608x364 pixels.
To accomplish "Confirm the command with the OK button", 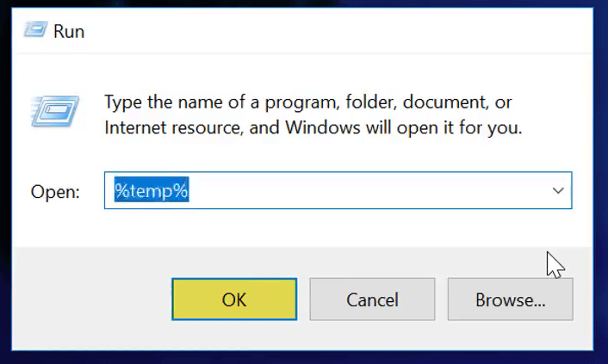I will tap(234, 299).
